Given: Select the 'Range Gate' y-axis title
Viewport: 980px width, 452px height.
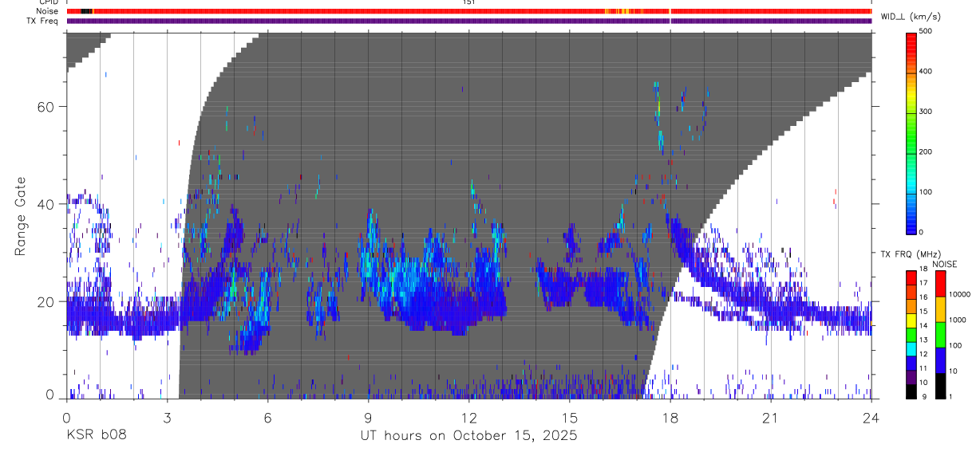Looking at the screenshot, I should click(x=22, y=217).
